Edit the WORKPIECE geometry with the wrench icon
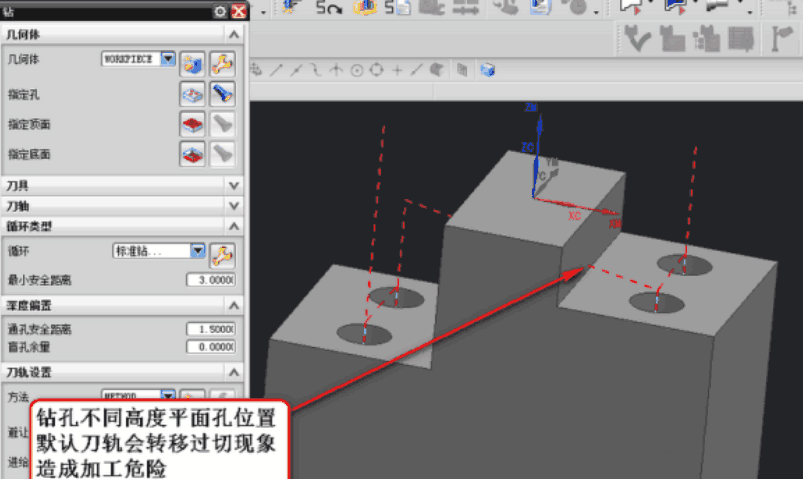 coord(222,65)
